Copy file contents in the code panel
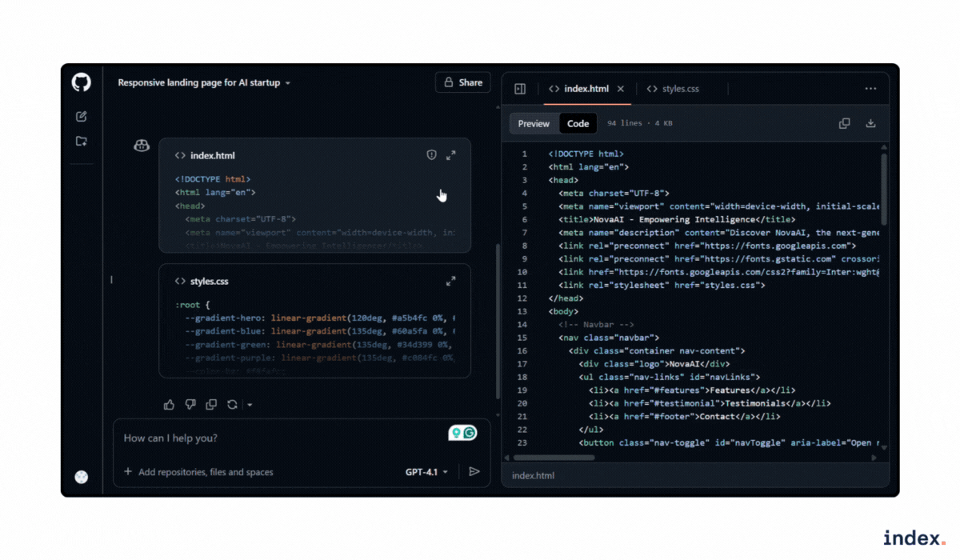The width and height of the screenshot is (960, 560). pos(844,123)
